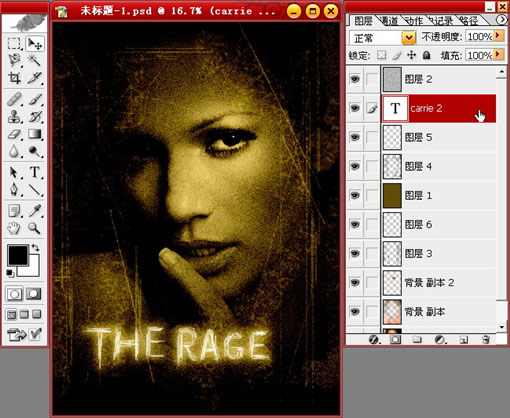Switch to the 通道 channels tab
Image resolution: width=510 pixels, height=418 pixels.
(389, 21)
